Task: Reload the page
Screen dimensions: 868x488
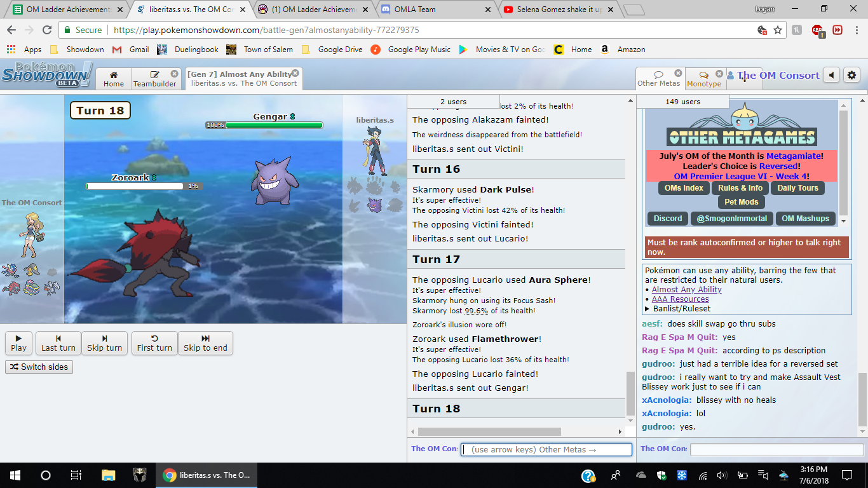Action: tap(46, 30)
